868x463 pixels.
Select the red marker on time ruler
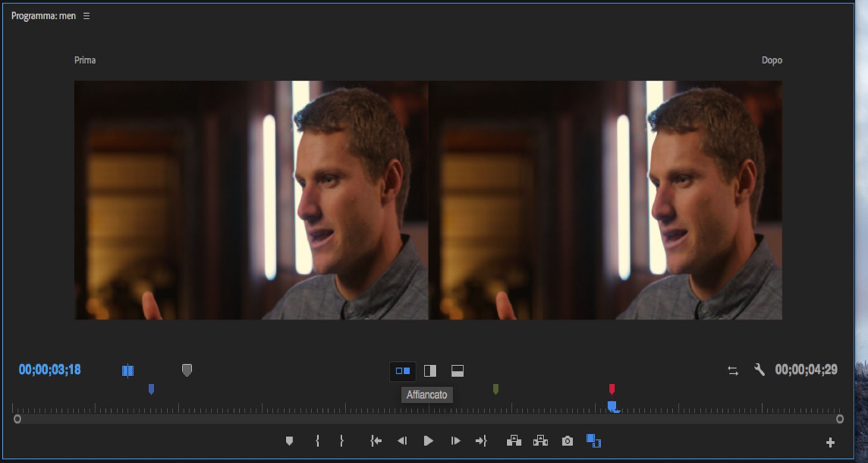coord(612,389)
